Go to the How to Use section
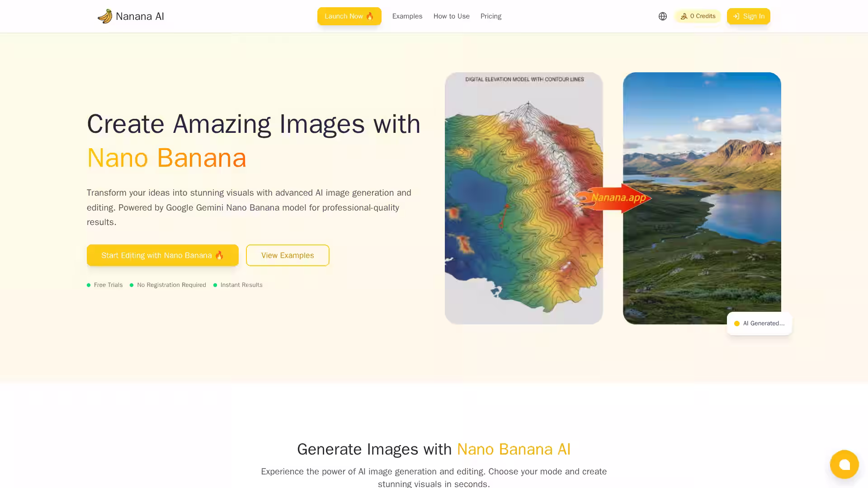This screenshot has width=868, height=488. pos(451,16)
